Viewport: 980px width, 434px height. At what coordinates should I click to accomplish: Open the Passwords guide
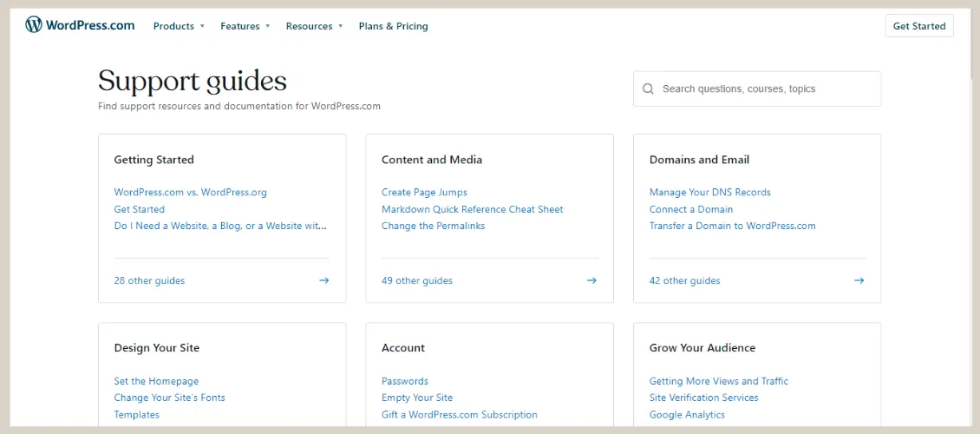404,381
